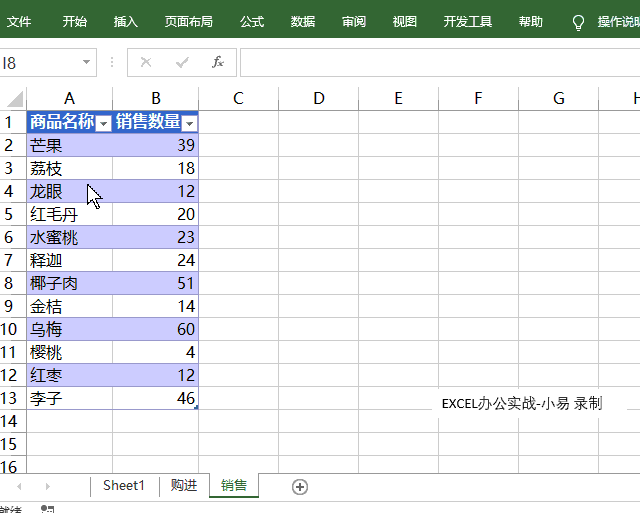
Task: Click the macro record status bar icon
Action: pos(48,509)
